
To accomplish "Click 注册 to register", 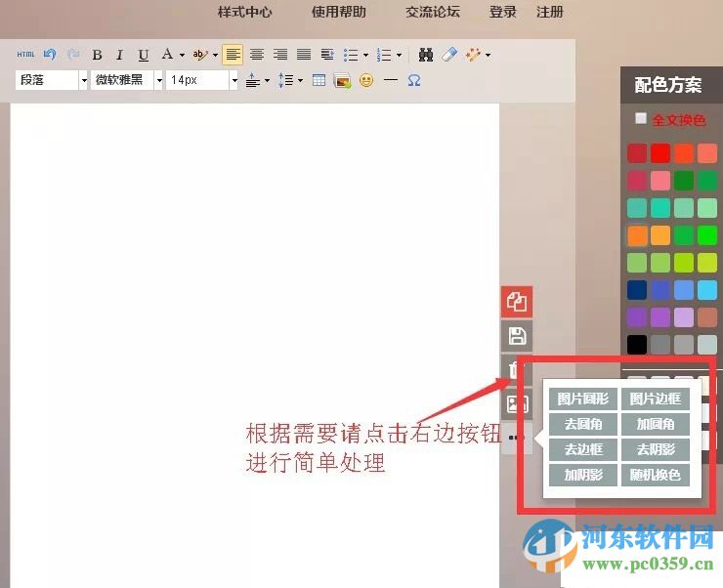I will 550,12.
